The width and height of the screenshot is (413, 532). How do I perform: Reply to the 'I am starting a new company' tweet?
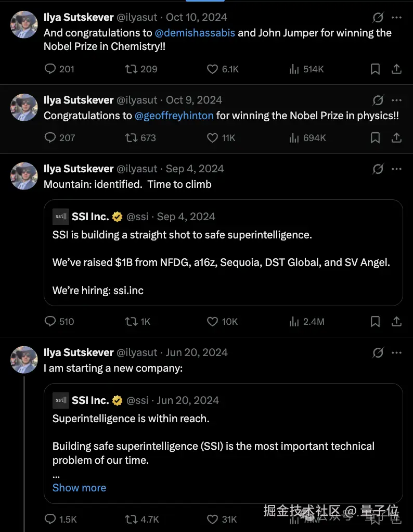coord(50,519)
